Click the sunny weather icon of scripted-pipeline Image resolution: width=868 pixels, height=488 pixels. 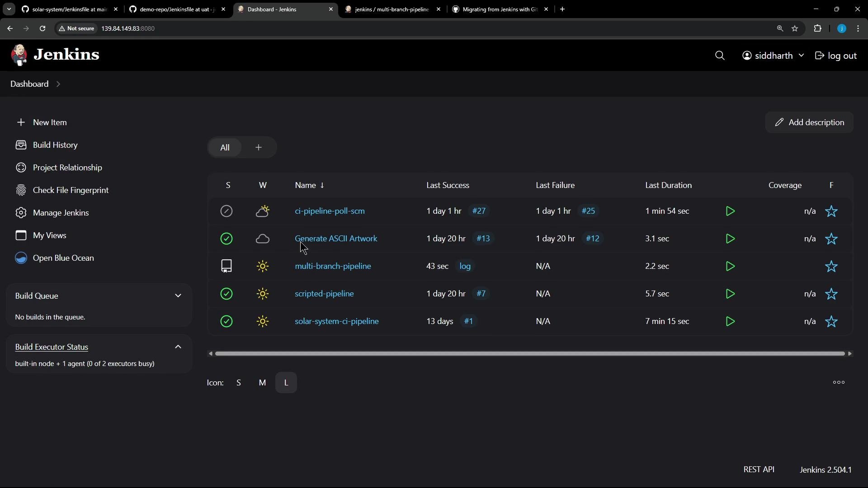click(x=263, y=294)
